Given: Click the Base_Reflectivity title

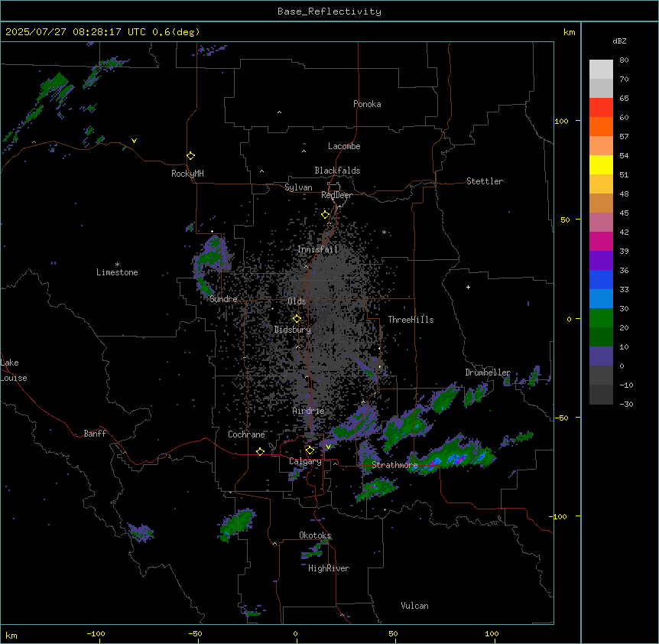Looking at the screenshot, I should (329, 11).
